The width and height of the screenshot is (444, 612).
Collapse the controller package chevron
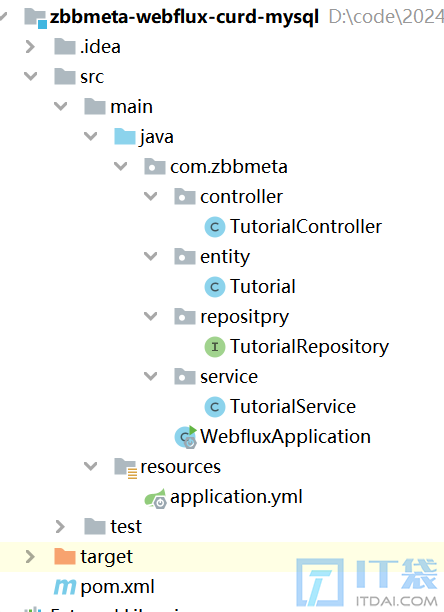[151, 196]
